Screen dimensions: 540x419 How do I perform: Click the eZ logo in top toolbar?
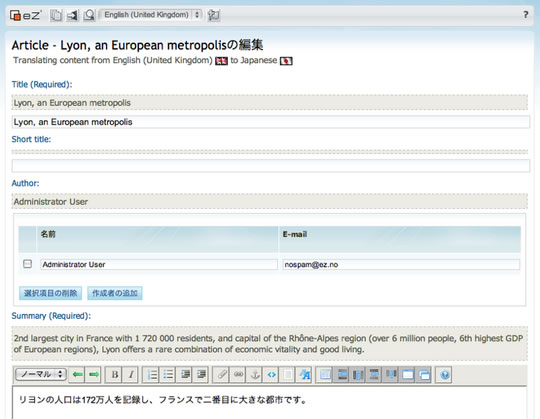25,15
